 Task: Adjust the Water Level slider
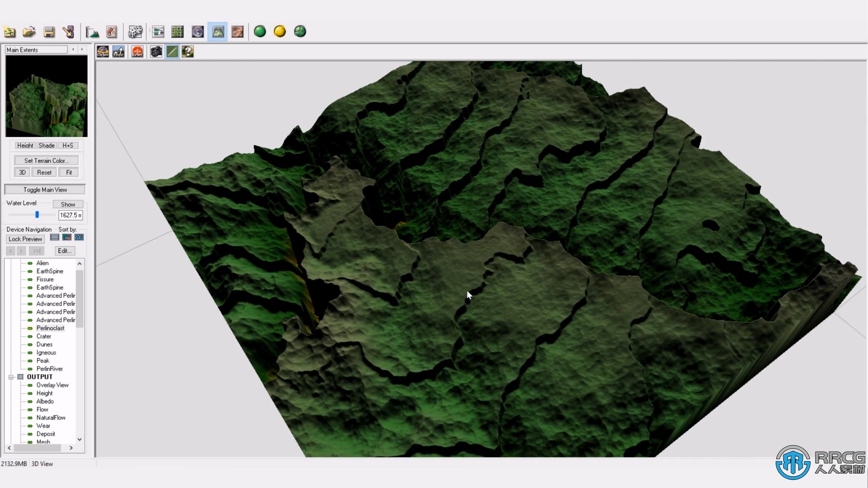point(37,215)
